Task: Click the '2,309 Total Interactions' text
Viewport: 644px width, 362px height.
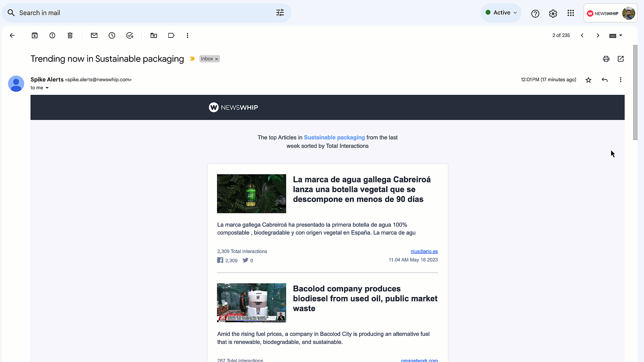Action: [x=242, y=251]
